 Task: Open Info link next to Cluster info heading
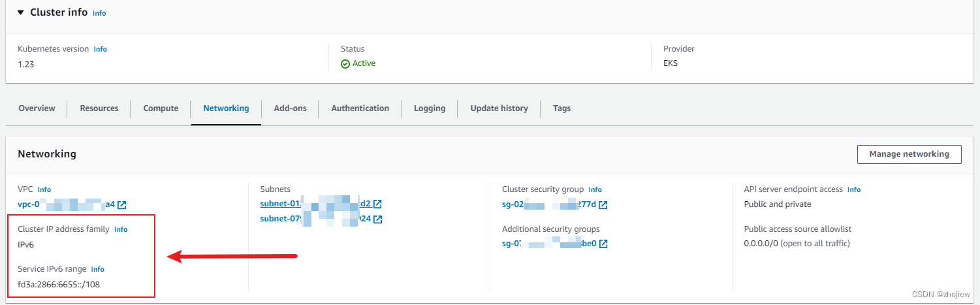pos(99,13)
